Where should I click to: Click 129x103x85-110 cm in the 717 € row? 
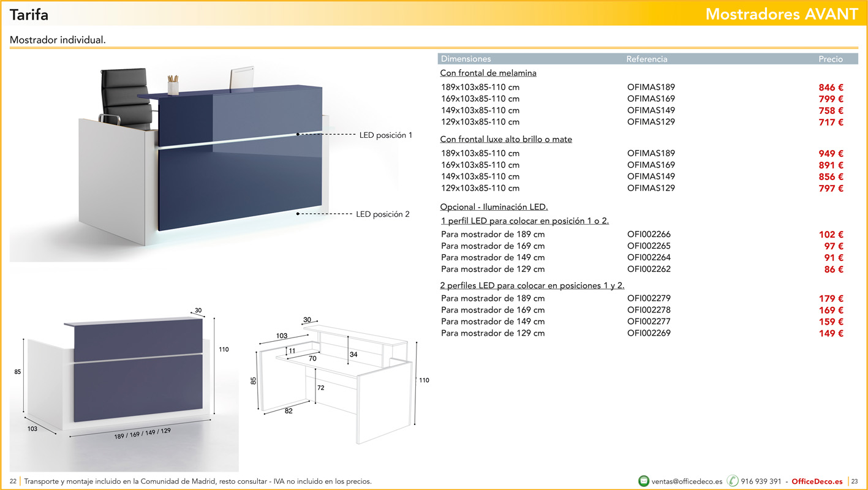pyautogui.click(x=480, y=122)
